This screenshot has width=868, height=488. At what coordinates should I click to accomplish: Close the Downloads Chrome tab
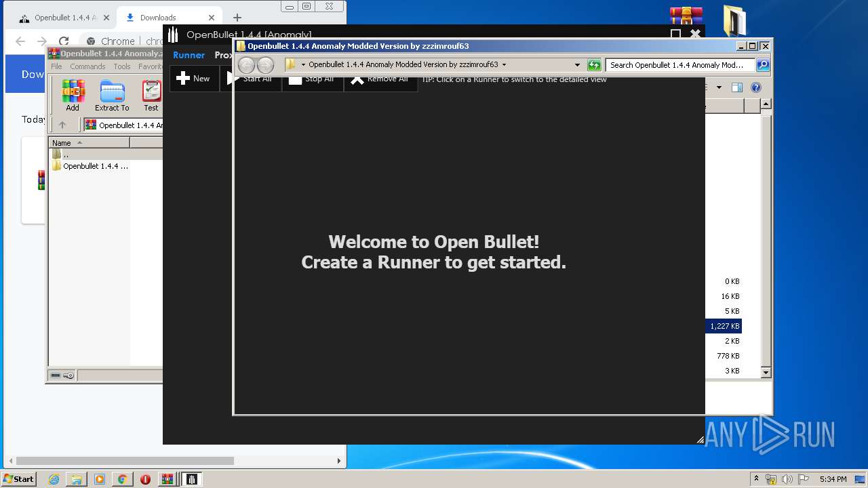(212, 18)
